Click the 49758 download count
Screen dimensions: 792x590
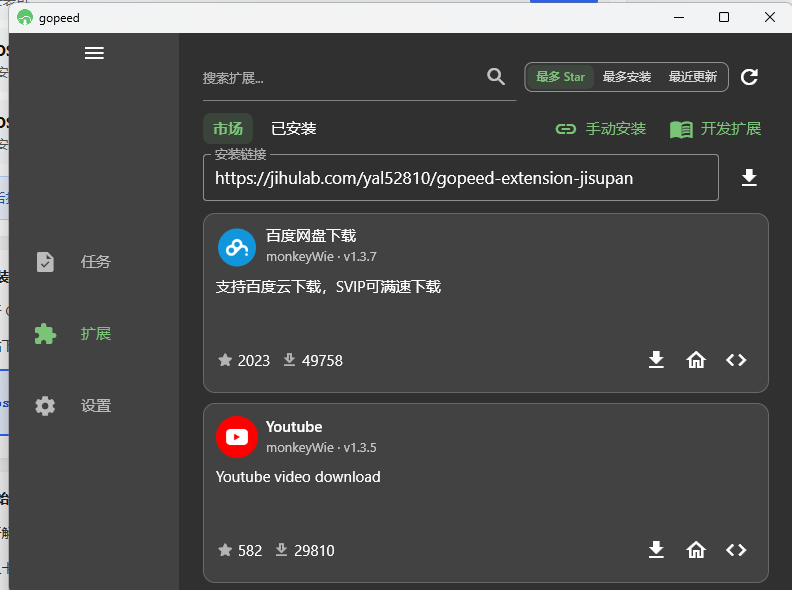pyautogui.click(x=313, y=361)
